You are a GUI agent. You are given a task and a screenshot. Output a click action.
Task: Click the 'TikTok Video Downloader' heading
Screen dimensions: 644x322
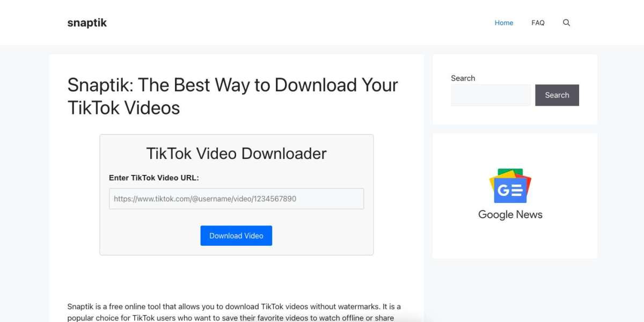click(x=236, y=153)
